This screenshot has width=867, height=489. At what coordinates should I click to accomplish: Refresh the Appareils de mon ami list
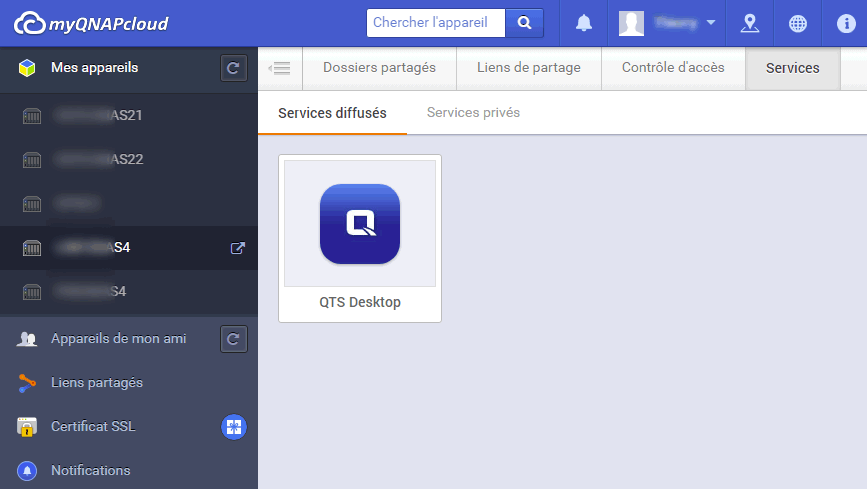click(233, 339)
